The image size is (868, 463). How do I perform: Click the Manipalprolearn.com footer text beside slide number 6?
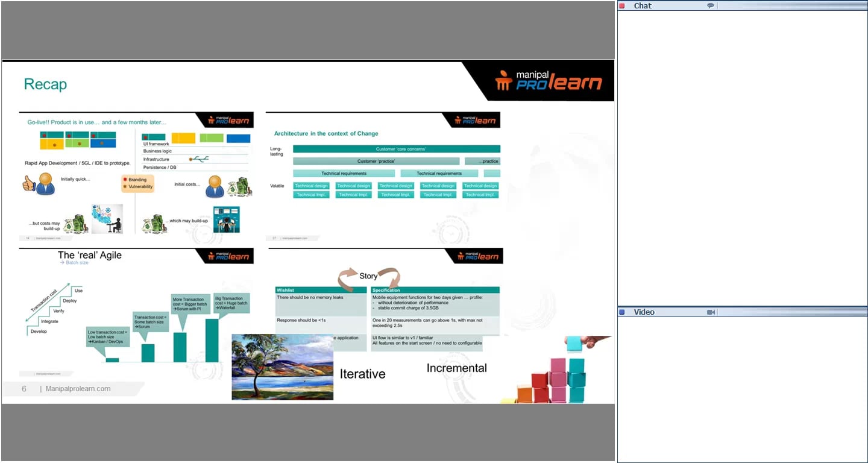click(78, 389)
